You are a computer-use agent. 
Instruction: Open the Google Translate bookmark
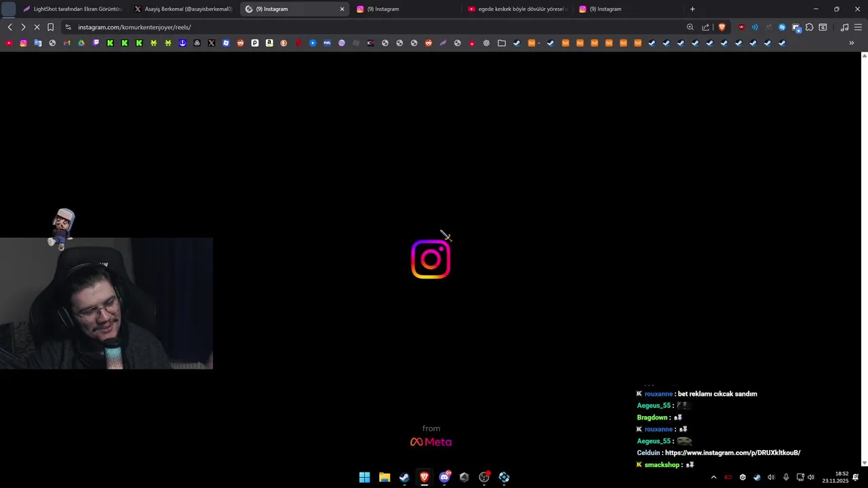(x=38, y=43)
